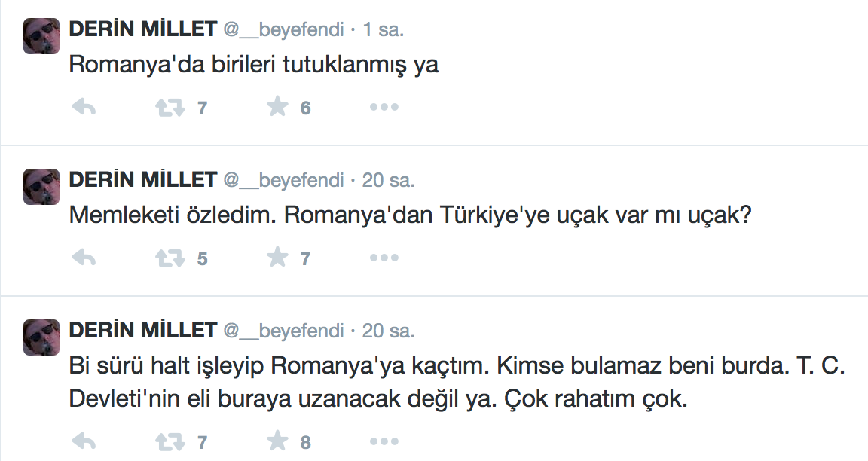Click the avatar on the 'Memleketi özledim' tweet

pyautogui.click(x=41, y=186)
